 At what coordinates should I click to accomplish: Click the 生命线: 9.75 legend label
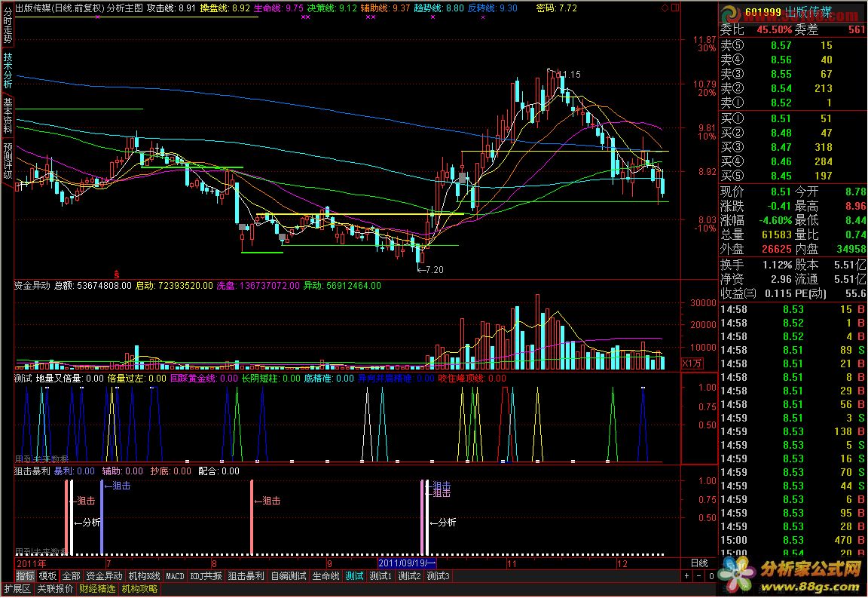click(x=279, y=8)
